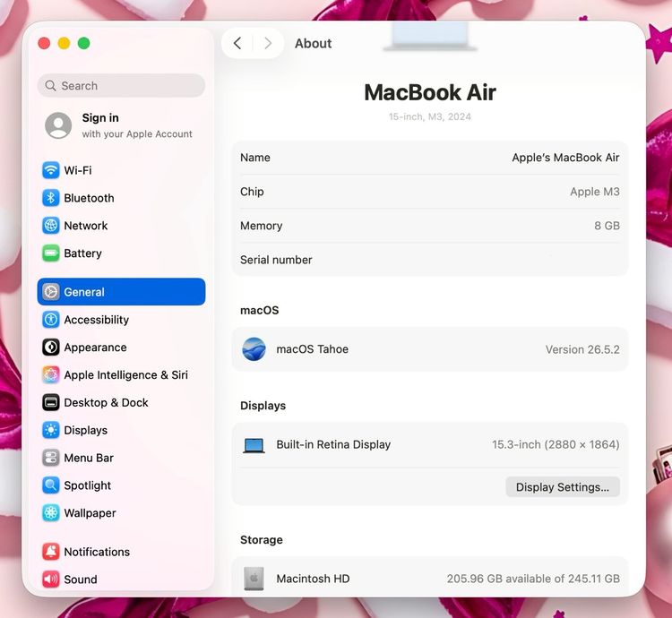Switch to the Bluetooth pane
The image size is (672, 618).
pyautogui.click(x=121, y=198)
